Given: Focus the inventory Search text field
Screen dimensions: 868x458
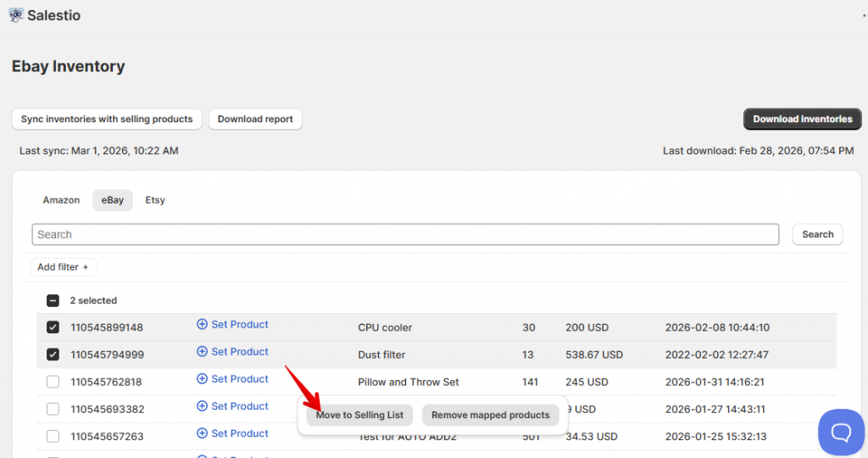Looking at the screenshot, I should [x=405, y=235].
